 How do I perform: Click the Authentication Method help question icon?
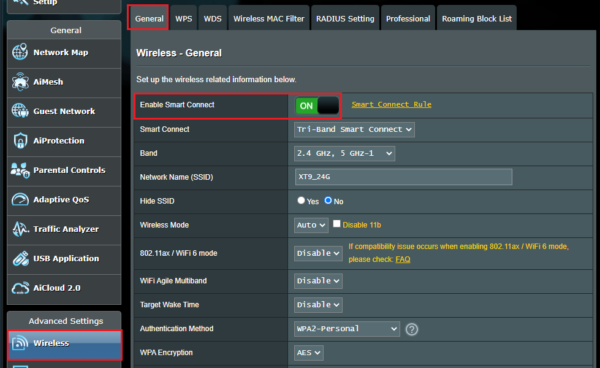coord(412,329)
